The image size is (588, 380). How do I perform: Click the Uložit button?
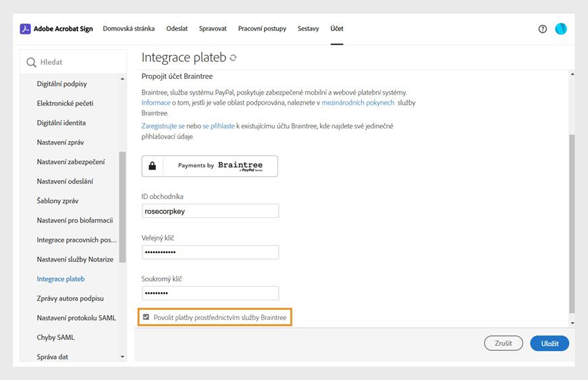tap(550, 344)
